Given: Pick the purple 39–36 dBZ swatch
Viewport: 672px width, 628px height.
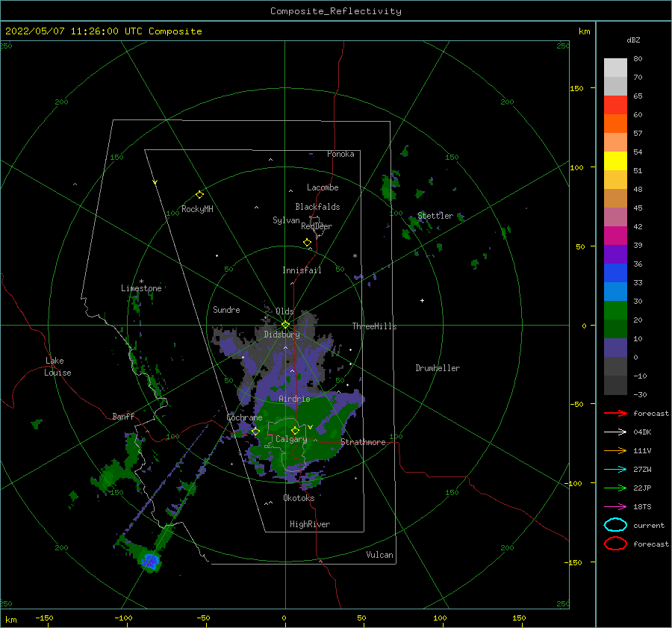Looking at the screenshot, I should (615, 254).
